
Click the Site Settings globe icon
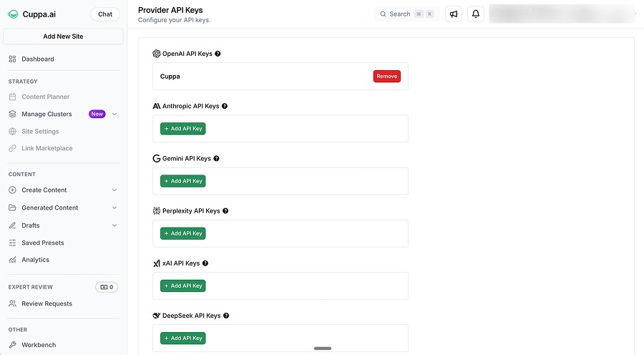pos(12,132)
